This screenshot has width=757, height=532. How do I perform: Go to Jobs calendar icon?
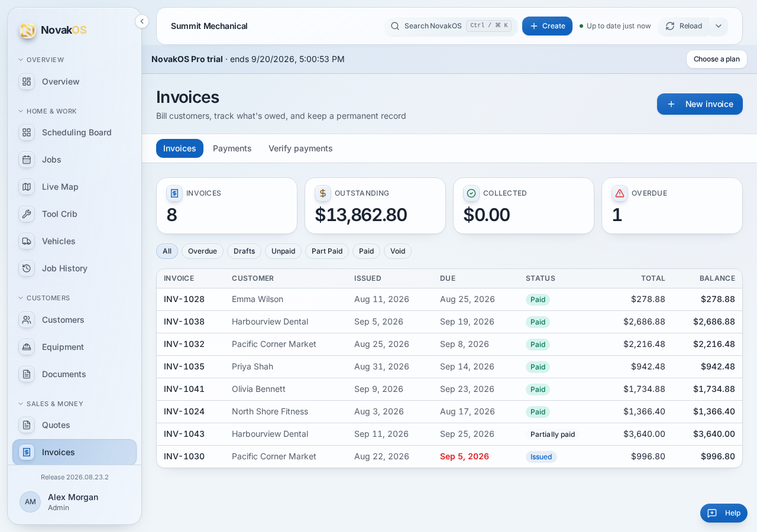click(x=27, y=160)
